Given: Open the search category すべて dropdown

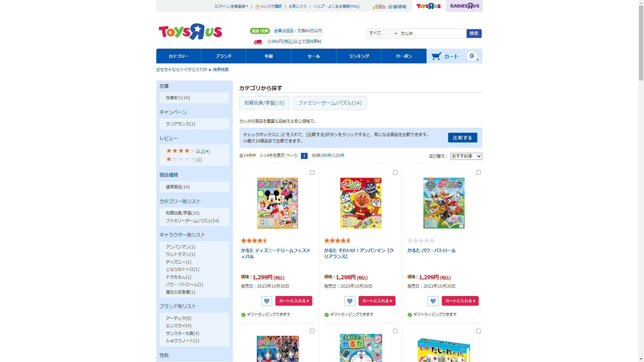Looking at the screenshot, I should [382, 33].
